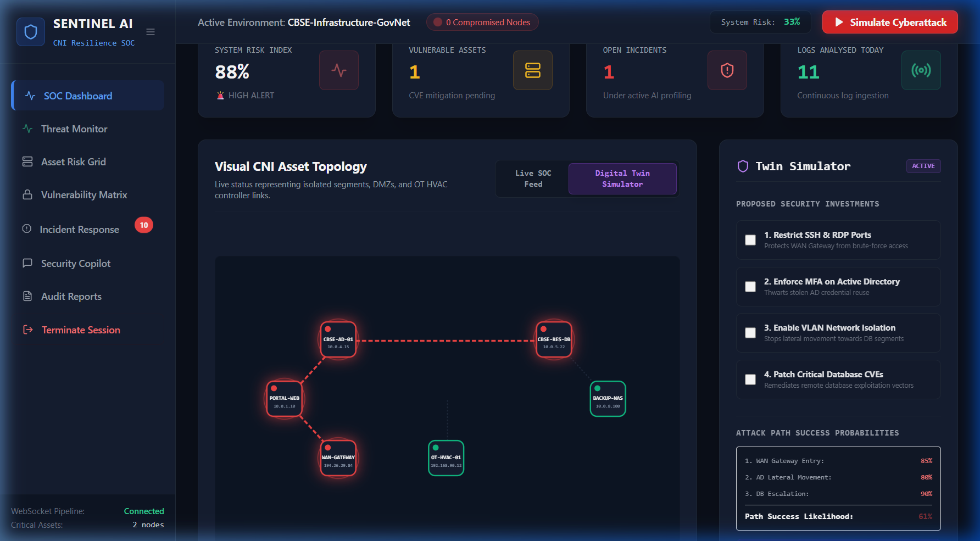Image resolution: width=980 pixels, height=541 pixels.
Task: Check Enforce MFA on Active Directory
Action: (x=750, y=287)
